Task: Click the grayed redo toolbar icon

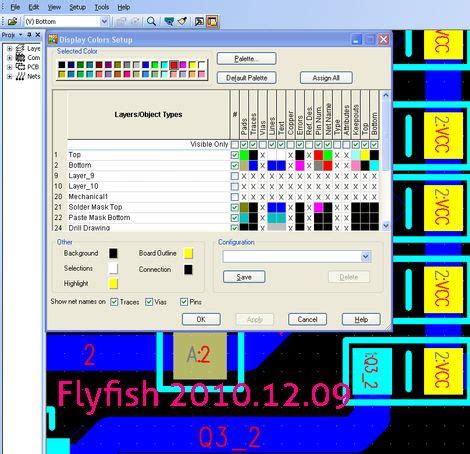Action: point(135,21)
